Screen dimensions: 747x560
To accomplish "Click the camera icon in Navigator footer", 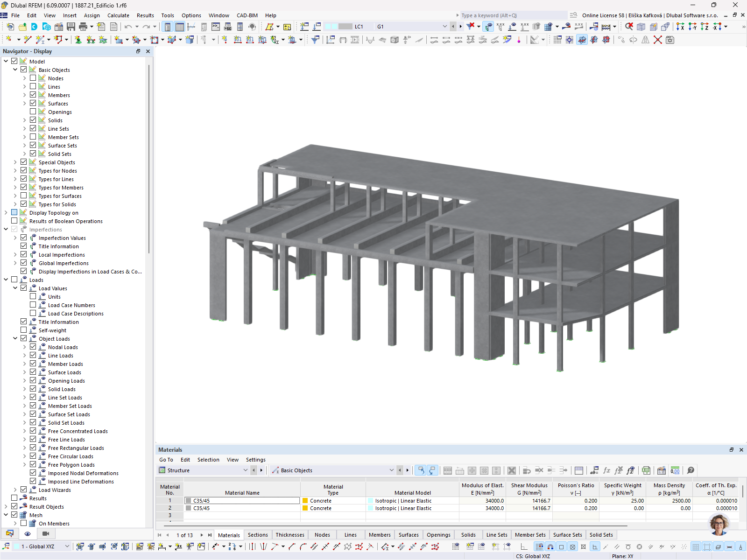I will (x=46, y=533).
